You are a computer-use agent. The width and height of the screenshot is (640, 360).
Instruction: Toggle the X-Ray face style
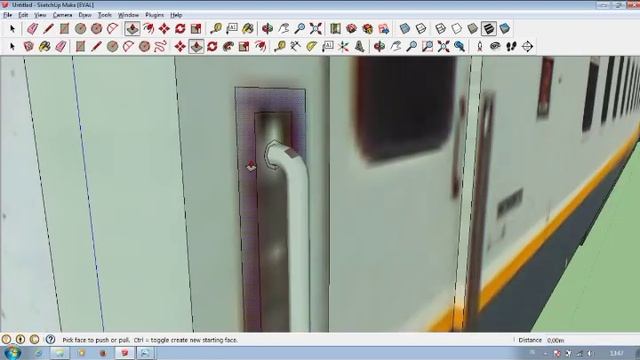pyautogui.click(x=404, y=29)
